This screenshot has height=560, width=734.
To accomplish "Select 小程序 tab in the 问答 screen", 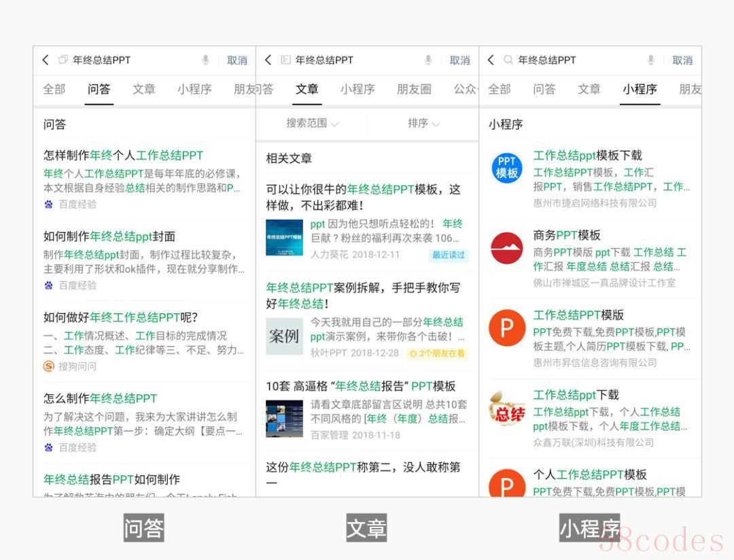I will pos(194,89).
